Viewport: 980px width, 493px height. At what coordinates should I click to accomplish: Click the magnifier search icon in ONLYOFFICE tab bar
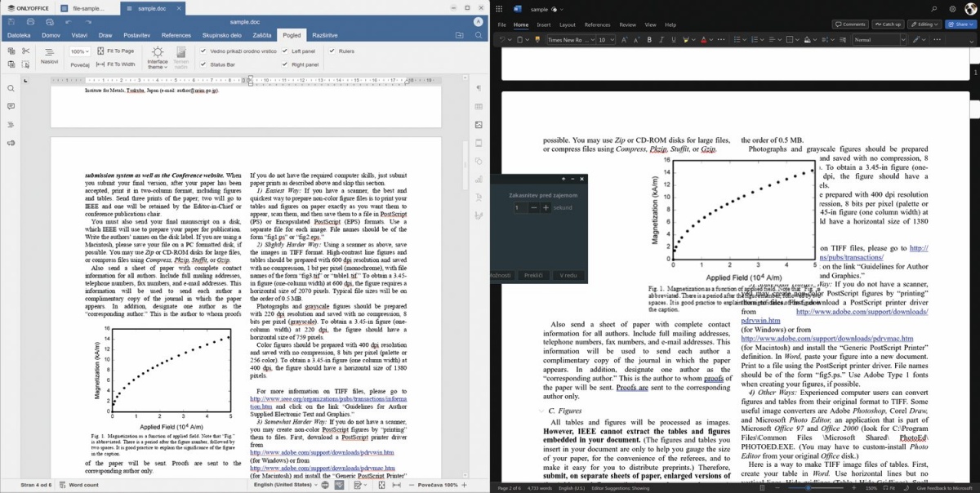click(x=478, y=35)
